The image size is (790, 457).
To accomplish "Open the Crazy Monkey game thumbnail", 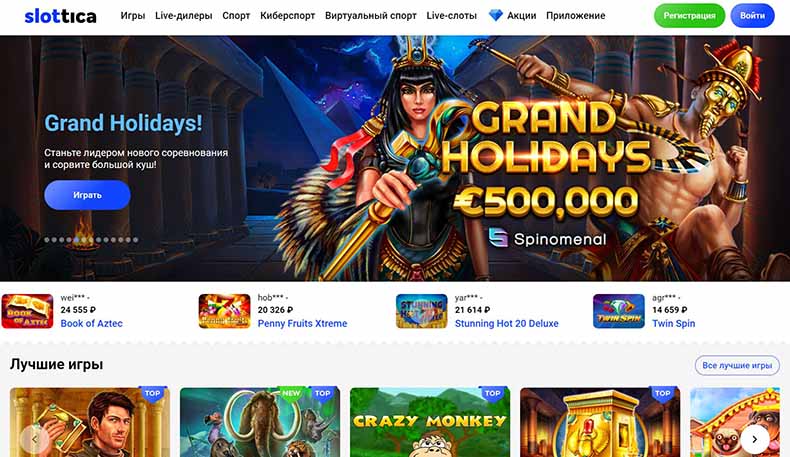I will [x=430, y=422].
